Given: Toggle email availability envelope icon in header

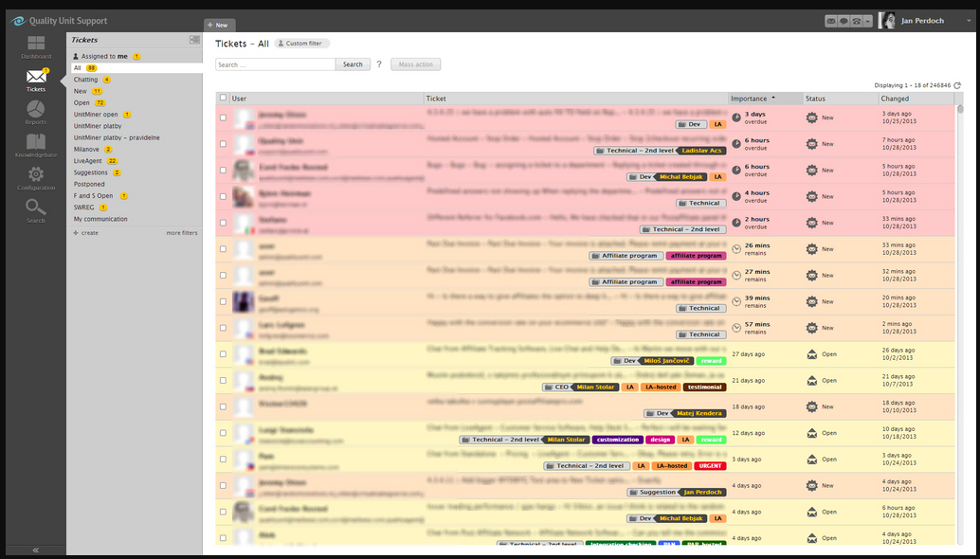Looking at the screenshot, I should pyautogui.click(x=830, y=21).
